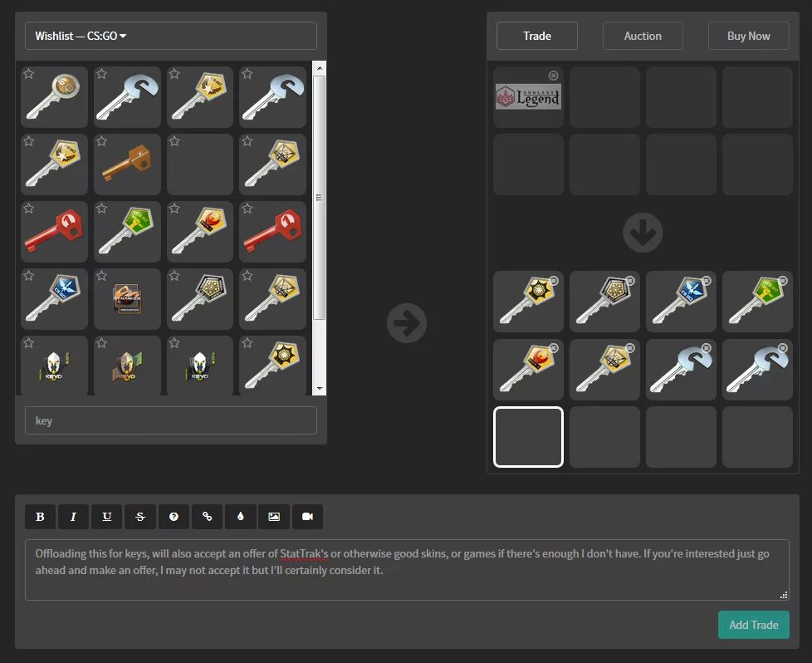Open the text color droplet picker

click(x=240, y=517)
